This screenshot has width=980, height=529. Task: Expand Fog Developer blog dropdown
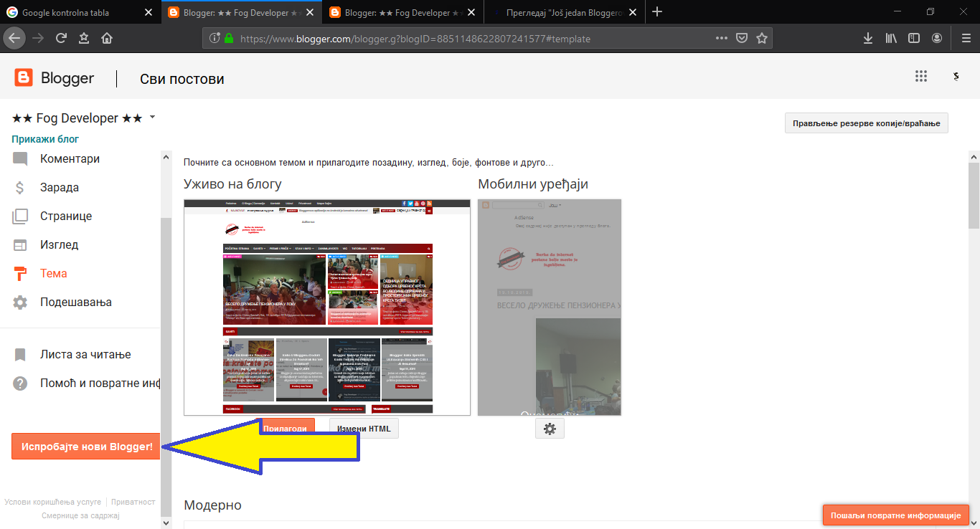tap(152, 118)
